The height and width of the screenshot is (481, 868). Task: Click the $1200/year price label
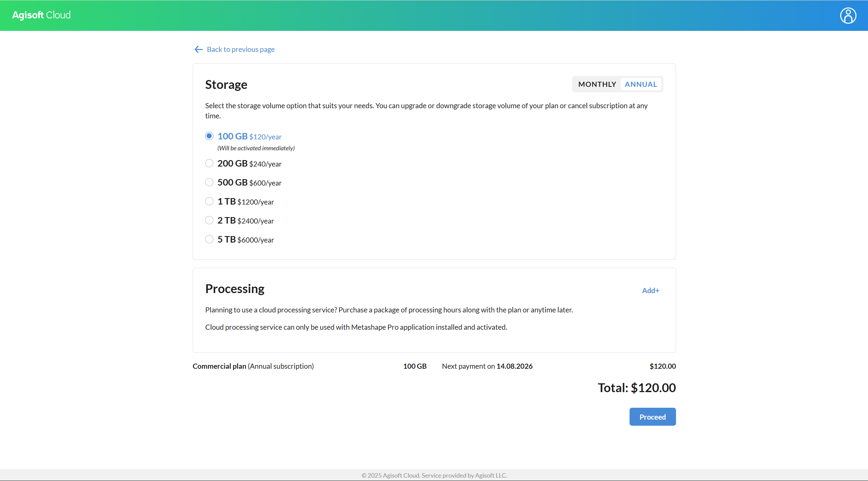pyautogui.click(x=255, y=202)
